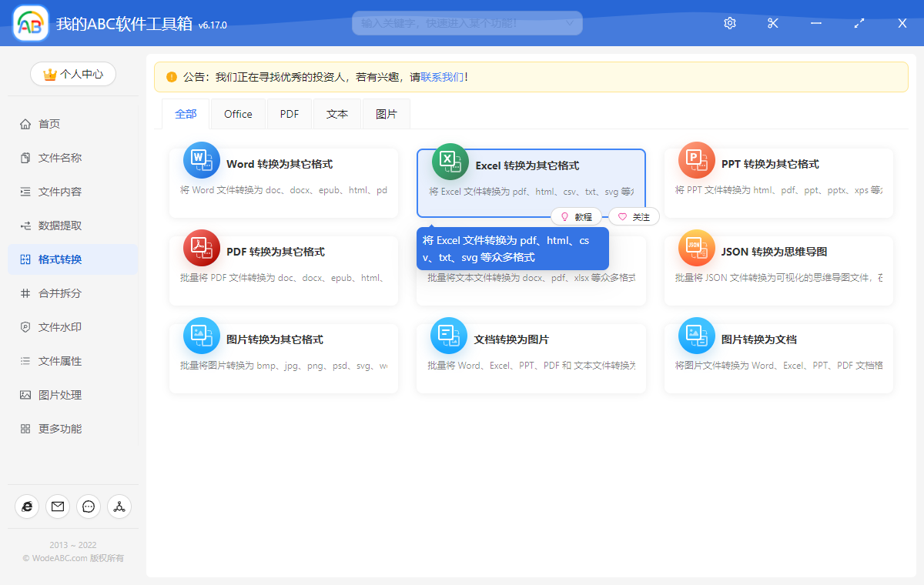Viewport: 924px width, 585px height.
Task: Click the feedback chat bubble icon
Action: coord(88,506)
